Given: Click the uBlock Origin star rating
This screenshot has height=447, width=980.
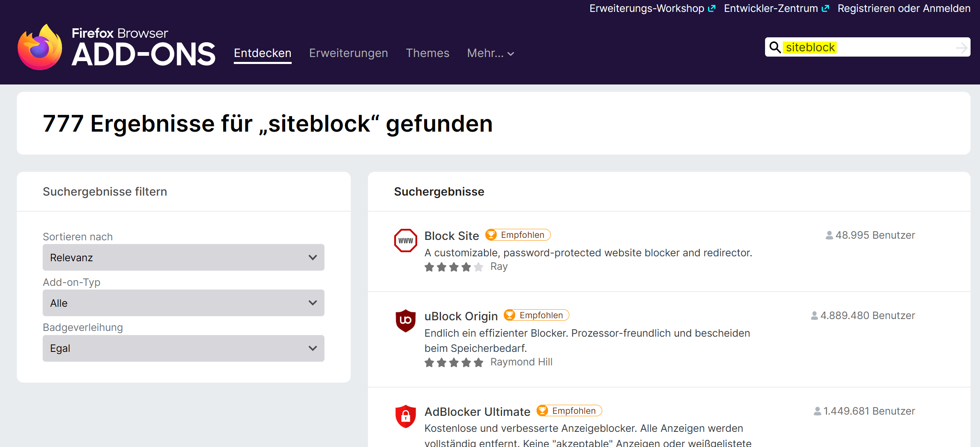Looking at the screenshot, I should (x=454, y=363).
